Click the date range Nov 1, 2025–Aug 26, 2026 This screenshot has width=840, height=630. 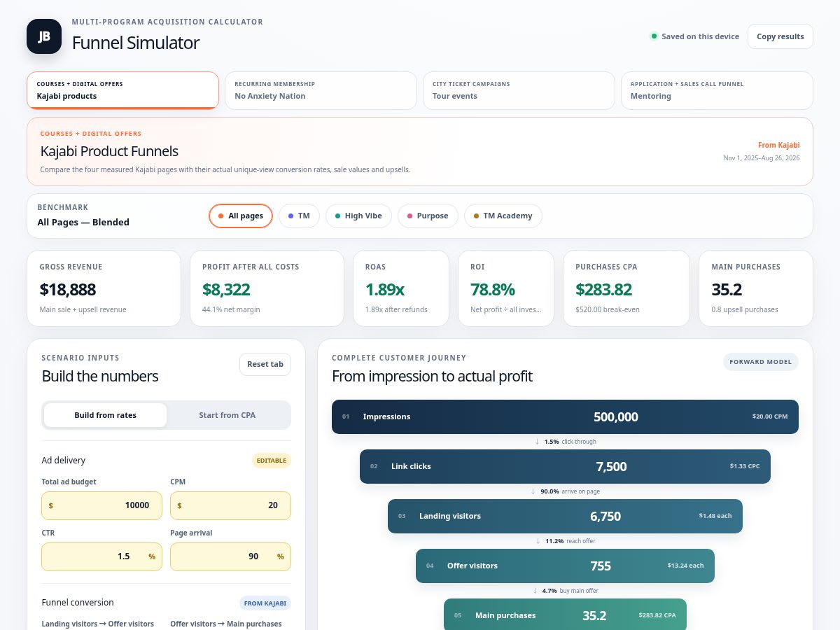click(x=762, y=158)
